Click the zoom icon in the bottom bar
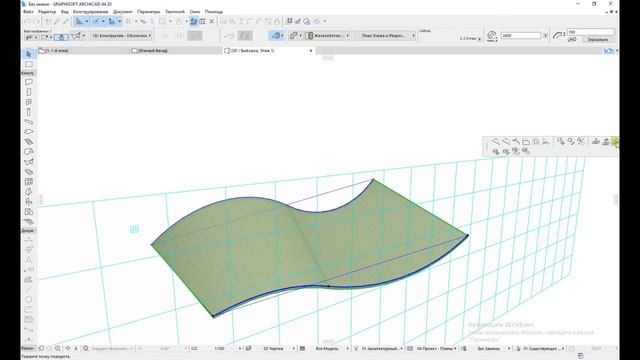 [58, 349]
